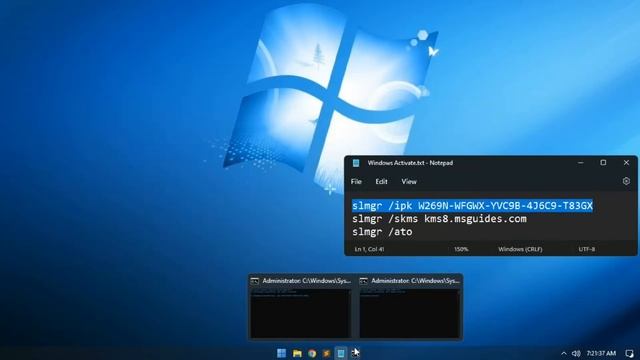Viewport: 640px width, 360px height.
Task: Click the highlighted slmgr /ipk line
Action: (472, 206)
